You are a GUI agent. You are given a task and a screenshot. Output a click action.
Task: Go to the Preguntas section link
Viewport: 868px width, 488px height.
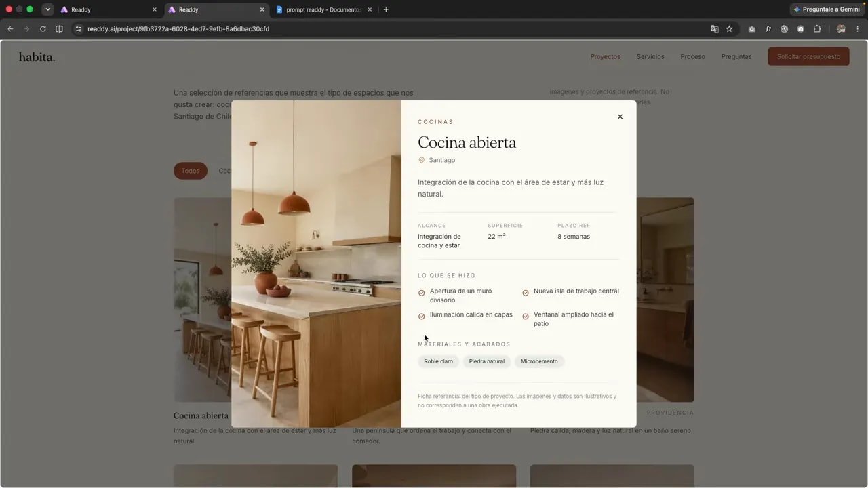[736, 56]
